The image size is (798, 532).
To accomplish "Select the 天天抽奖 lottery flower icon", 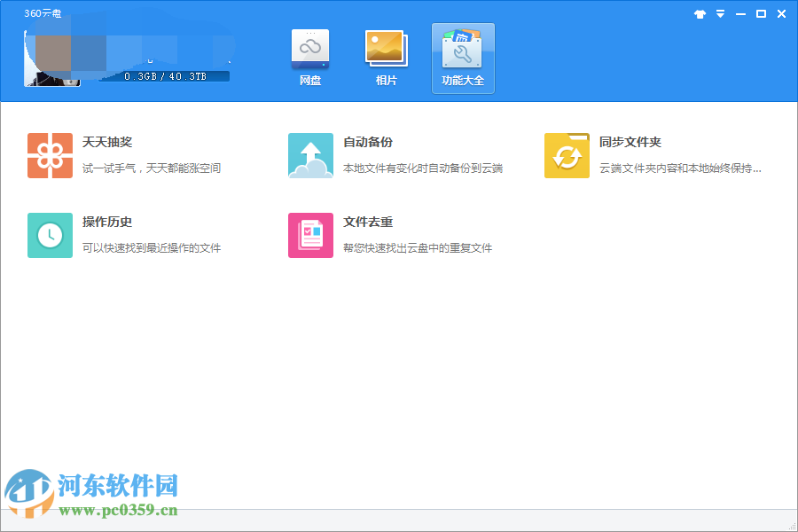I will [50, 156].
